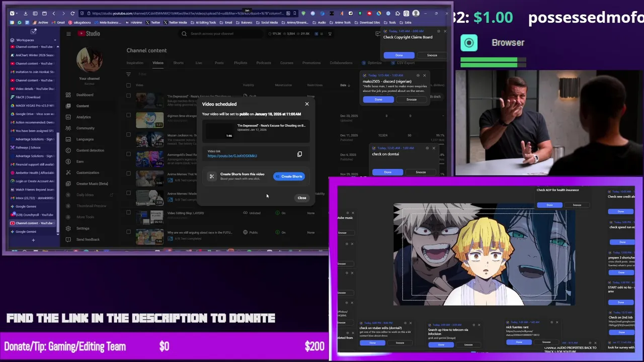Click the channel avatar above Your channel
The image size is (644, 362).
coord(90,61)
